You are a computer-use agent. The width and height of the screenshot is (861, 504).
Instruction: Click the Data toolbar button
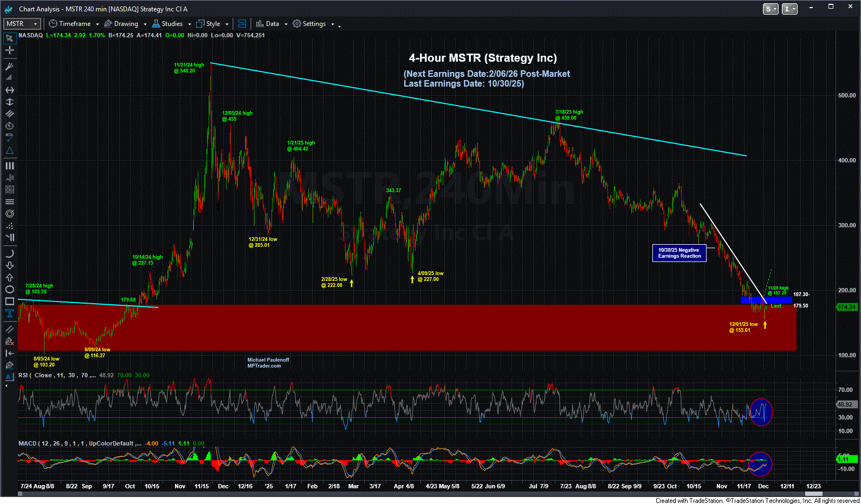pyautogui.click(x=268, y=24)
